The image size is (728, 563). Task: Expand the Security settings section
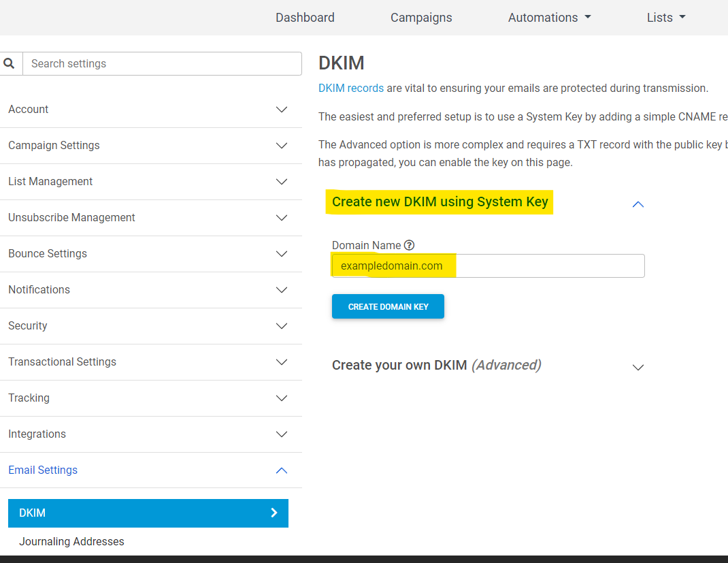282,326
